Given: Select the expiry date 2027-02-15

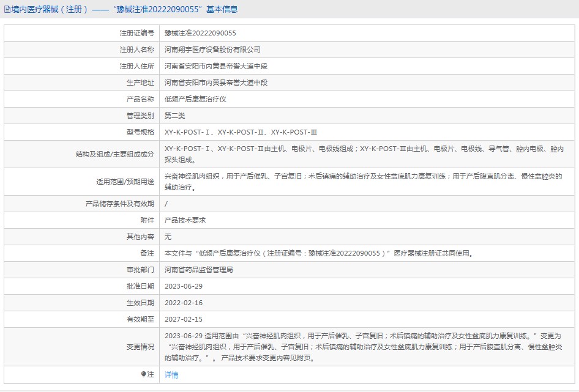Looking at the screenshot, I should pos(184,319).
